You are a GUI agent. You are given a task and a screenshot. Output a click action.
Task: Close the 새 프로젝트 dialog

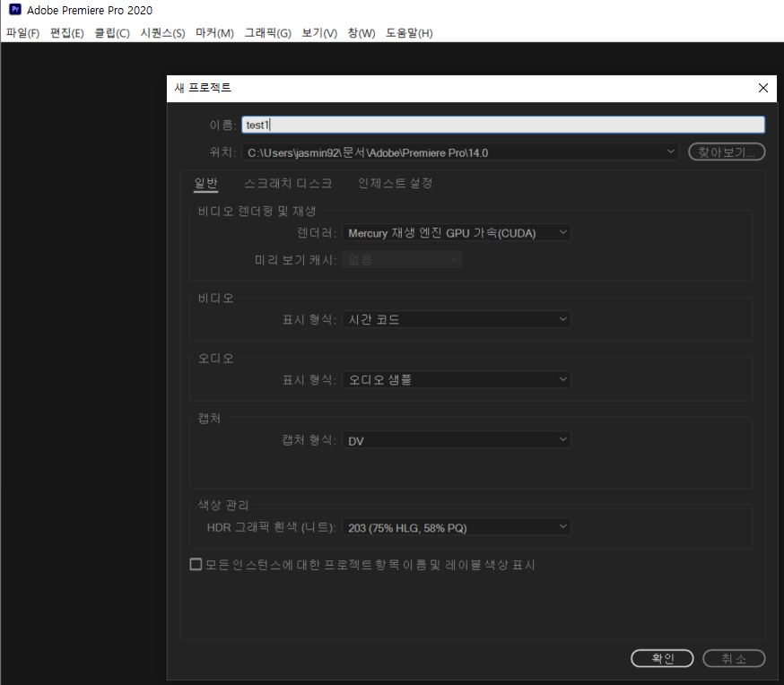pos(763,88)
